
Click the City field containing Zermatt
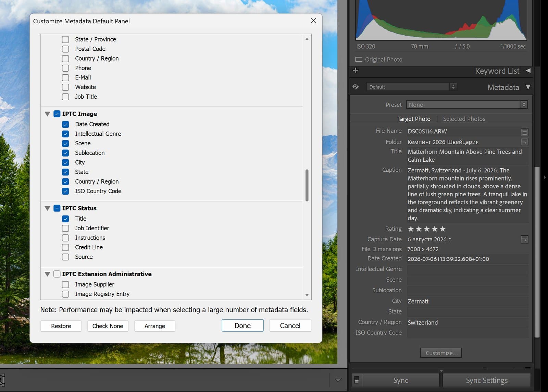tap(468, 301)
